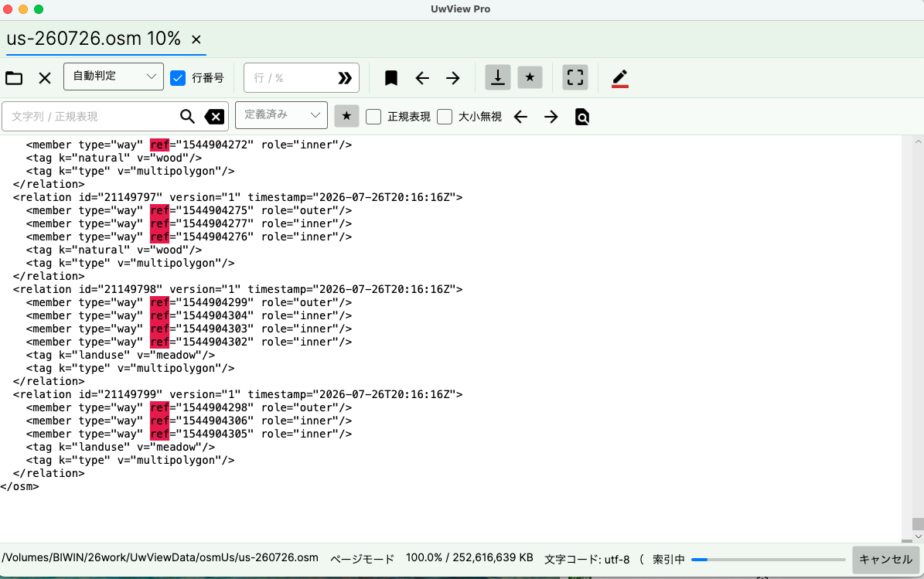Click member line with ref 1544904302
The width and height of the screenshot is (924, 579).
pos(189,342)
